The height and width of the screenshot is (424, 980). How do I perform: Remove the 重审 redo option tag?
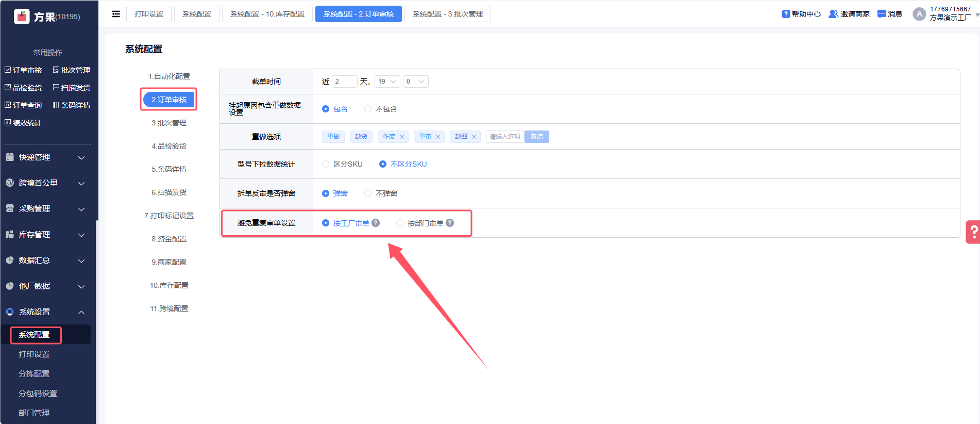[438, 137]
